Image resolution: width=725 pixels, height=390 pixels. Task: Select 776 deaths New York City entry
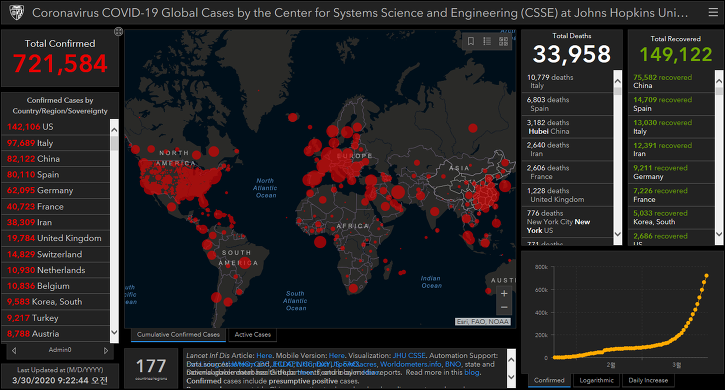coord(568,222)
